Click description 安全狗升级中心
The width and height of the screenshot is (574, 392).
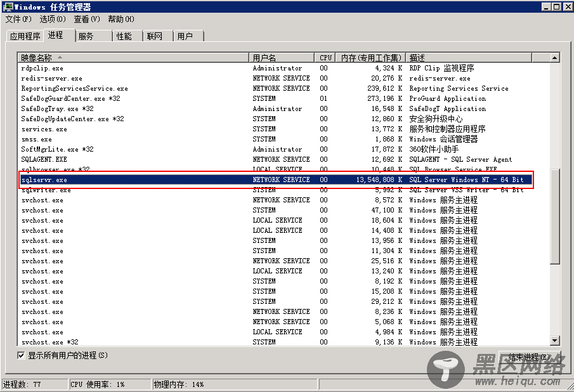[436, 119]
